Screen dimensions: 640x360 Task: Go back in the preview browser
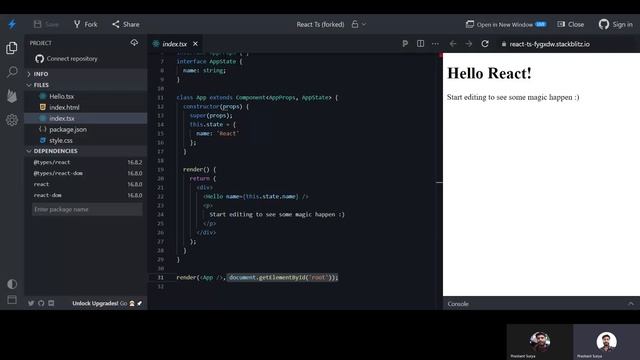click(453, 44)
